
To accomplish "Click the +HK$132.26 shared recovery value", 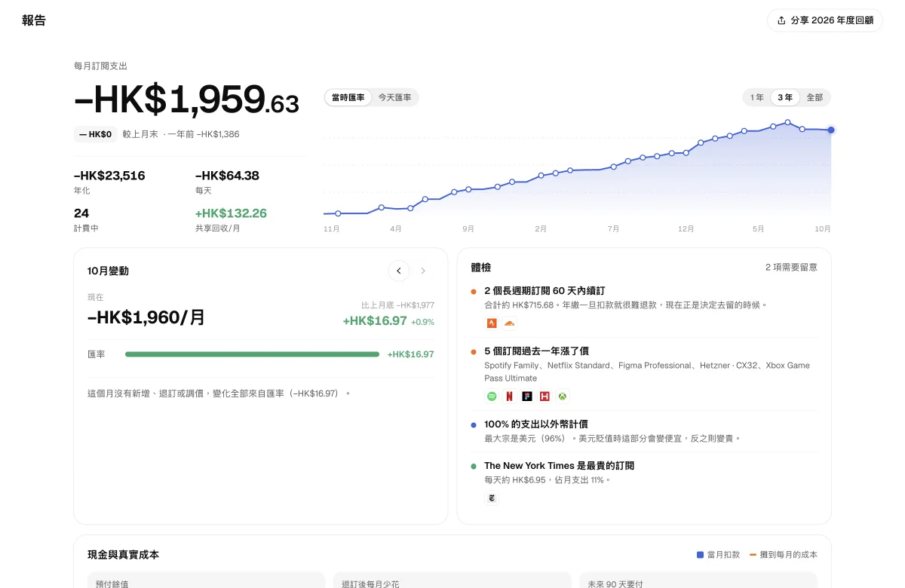I will tap(231, 213).
